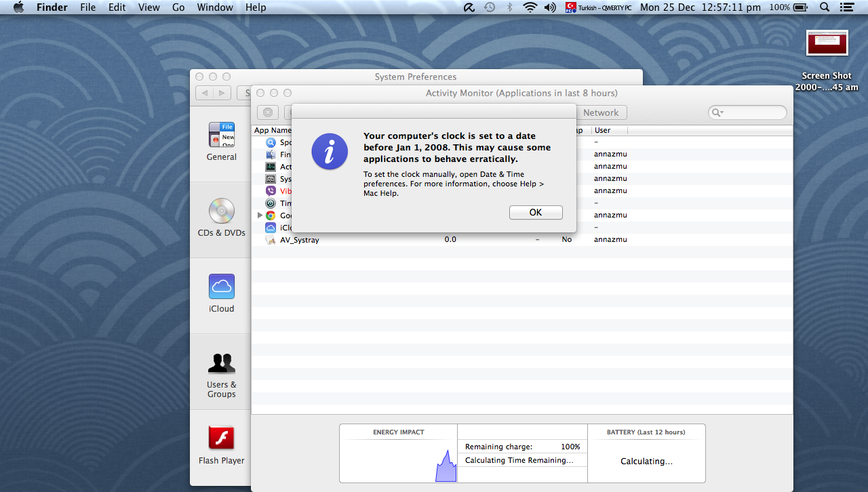Select the Time Machine icon row in the list

point(271,203)
